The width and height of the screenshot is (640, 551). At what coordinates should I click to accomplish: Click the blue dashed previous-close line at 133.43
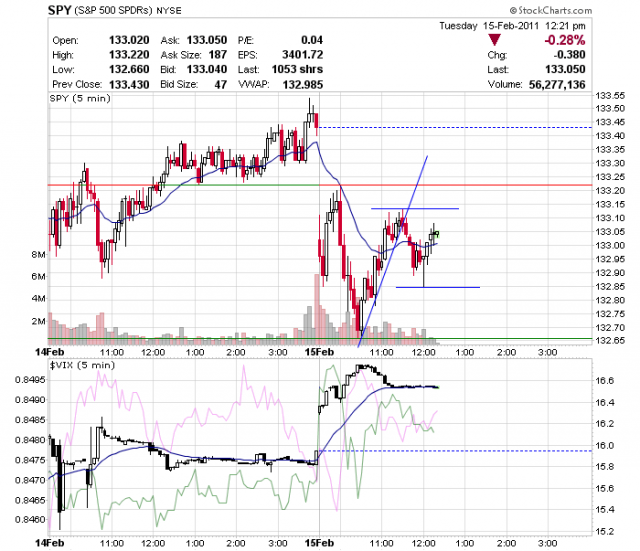(x=455, y=128)
